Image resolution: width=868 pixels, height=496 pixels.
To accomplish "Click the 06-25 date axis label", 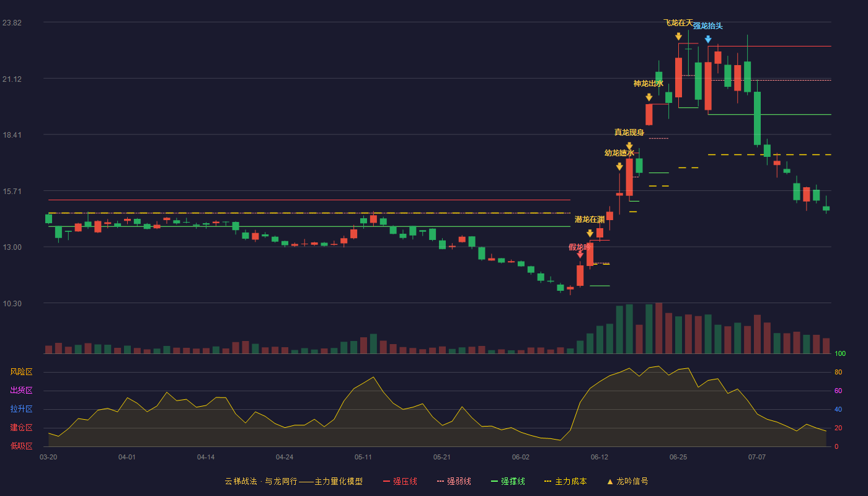I will click(678, 457).
